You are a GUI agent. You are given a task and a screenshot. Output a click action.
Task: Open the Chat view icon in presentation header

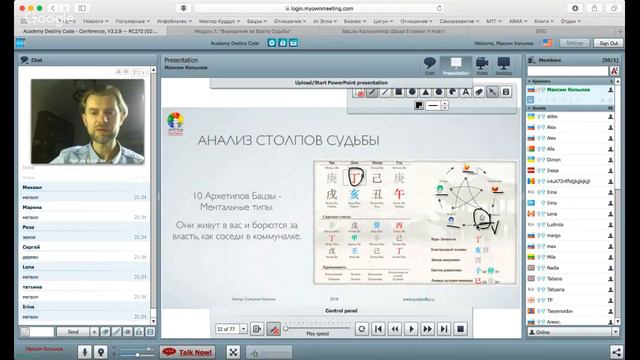pos(430,66)
